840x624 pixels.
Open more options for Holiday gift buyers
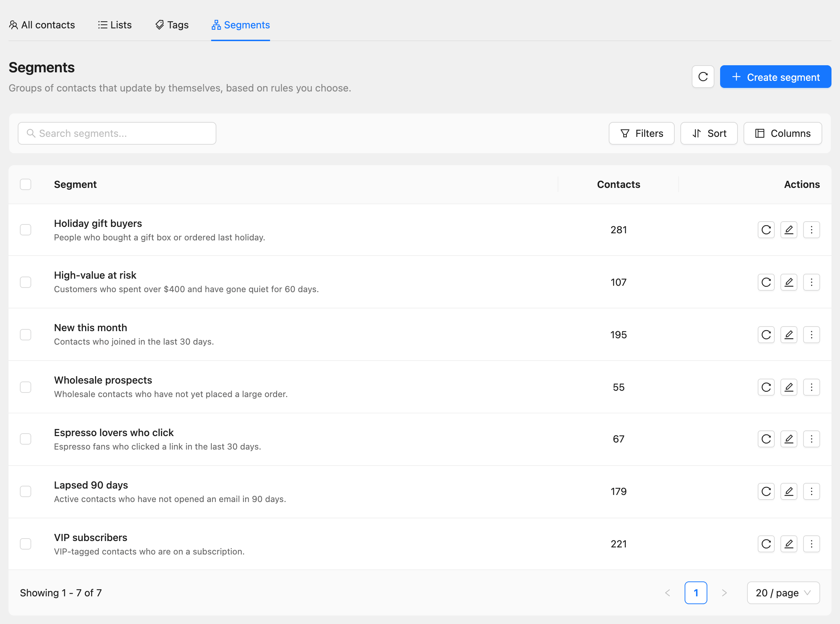tap(811, 230)
